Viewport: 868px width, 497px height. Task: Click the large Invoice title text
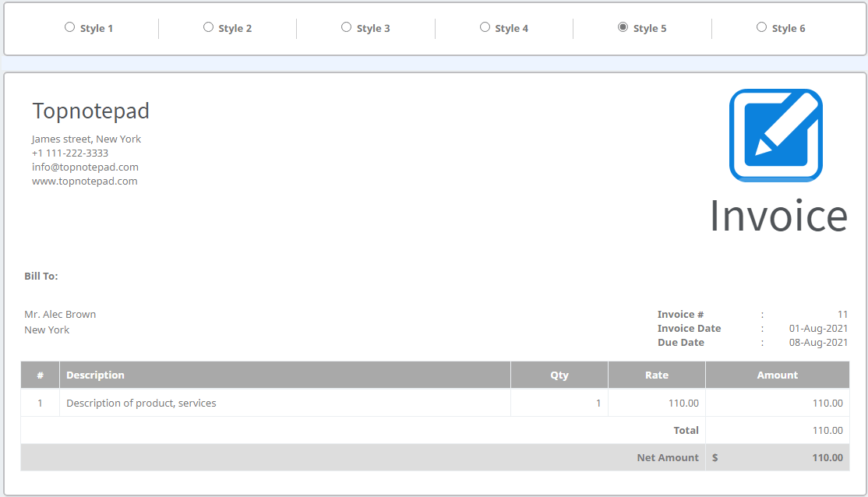[779, 217]
